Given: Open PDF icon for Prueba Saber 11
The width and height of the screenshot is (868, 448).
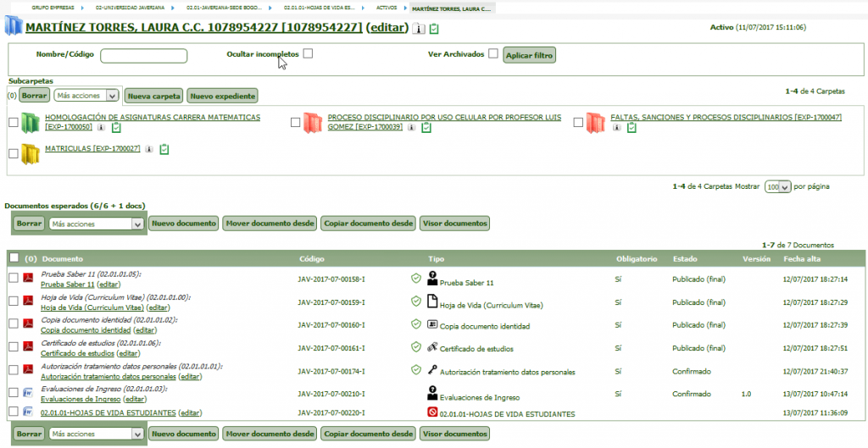Looking at the screenshot, I should tap(28, 279).
